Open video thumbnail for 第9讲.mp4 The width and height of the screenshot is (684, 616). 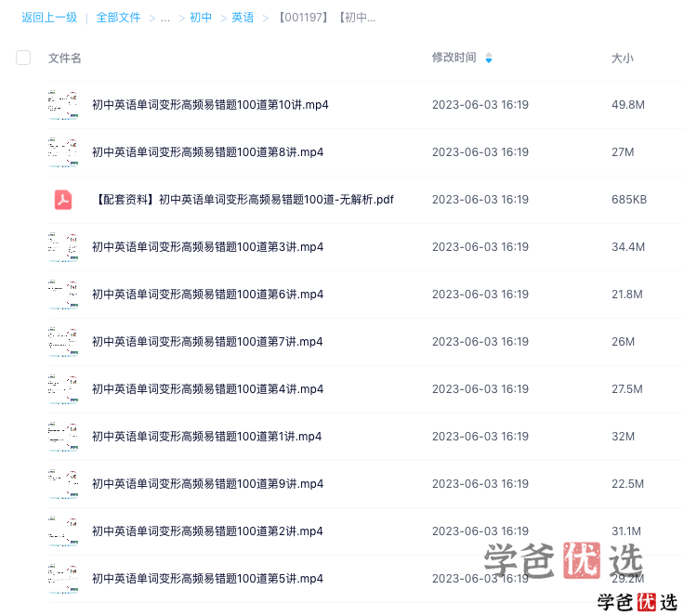tap(63, 484)
